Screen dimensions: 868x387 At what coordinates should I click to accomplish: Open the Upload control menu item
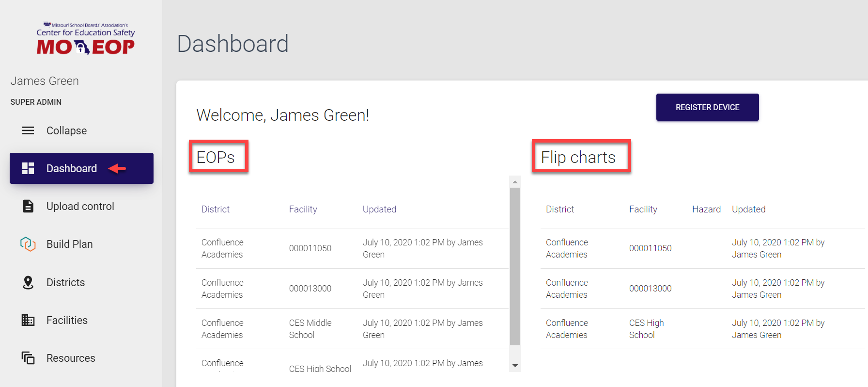pos(80,206)
